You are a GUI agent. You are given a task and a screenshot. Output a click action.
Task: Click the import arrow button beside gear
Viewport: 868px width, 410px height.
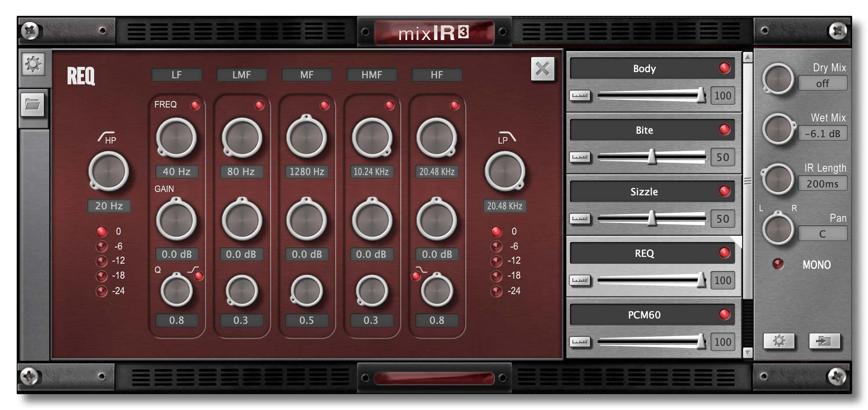pos(824,341)
